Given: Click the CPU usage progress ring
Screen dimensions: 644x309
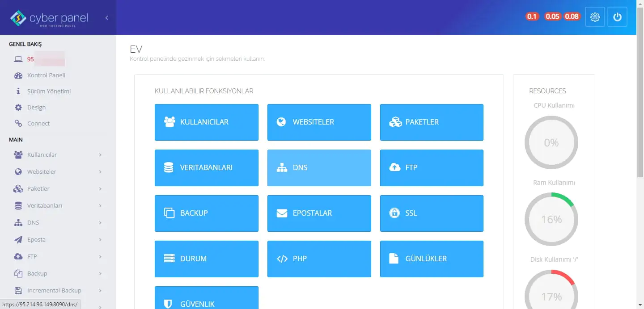Looking at the screenshot, I should point(551,142).
